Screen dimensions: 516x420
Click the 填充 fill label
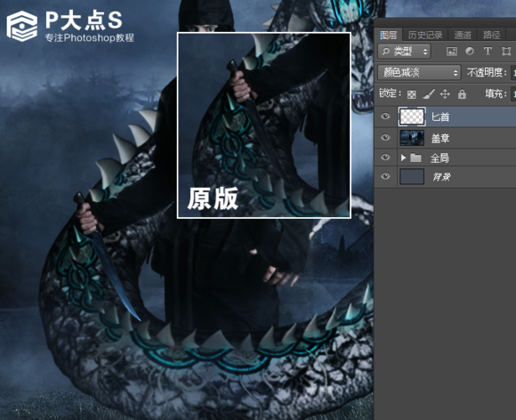[496, 94]
